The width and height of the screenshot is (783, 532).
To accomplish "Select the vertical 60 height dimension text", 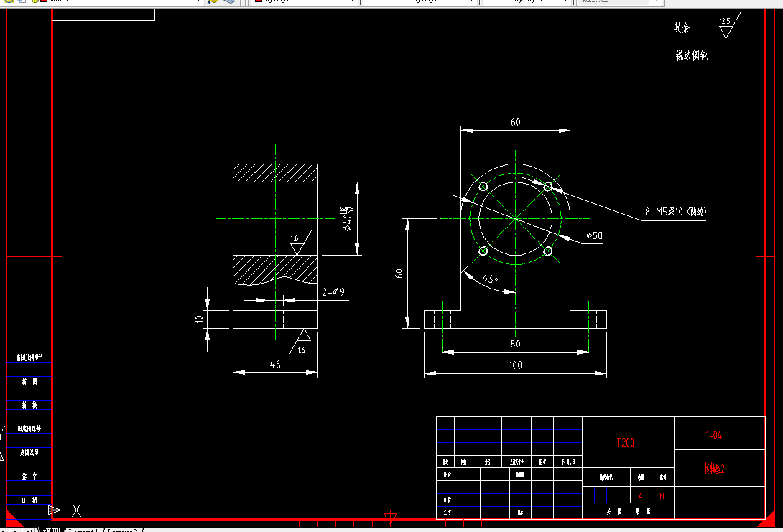I will coord(399,274).
